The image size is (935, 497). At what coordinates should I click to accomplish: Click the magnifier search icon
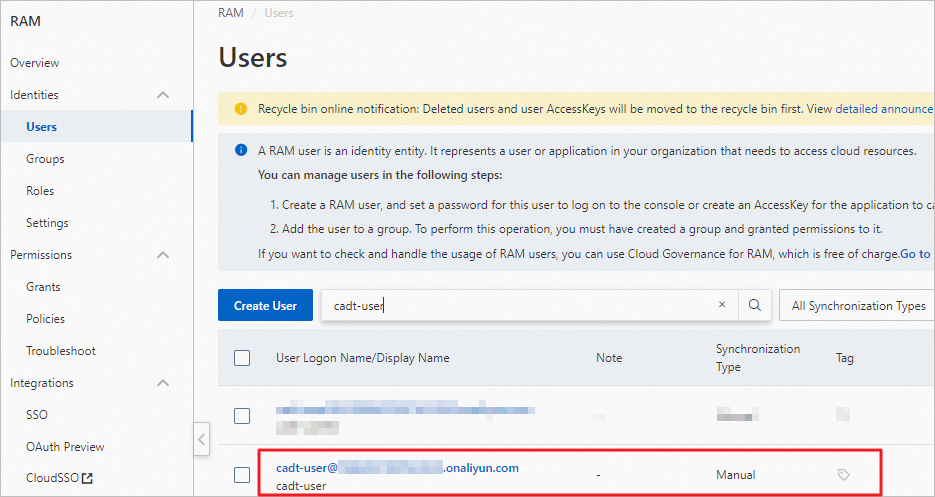[755, 305]
